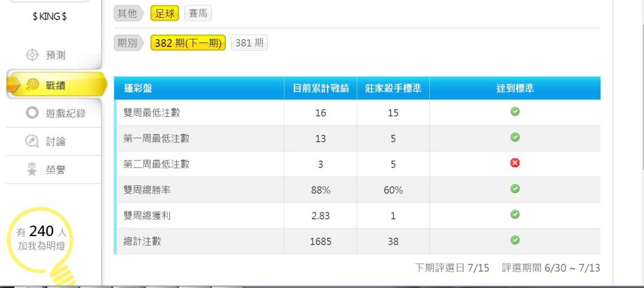
Task: Click green check icon in 雙周總勝率 row
Action: pos(515,188)
